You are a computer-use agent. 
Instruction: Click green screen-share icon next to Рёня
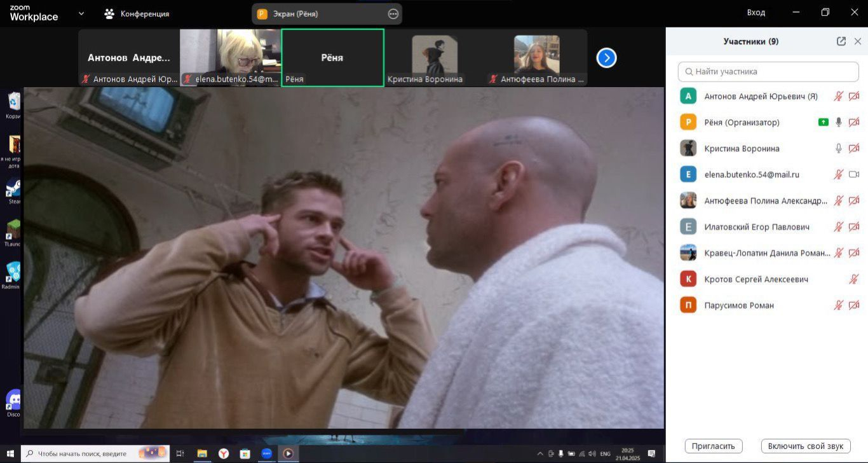(x=824, y=122)
